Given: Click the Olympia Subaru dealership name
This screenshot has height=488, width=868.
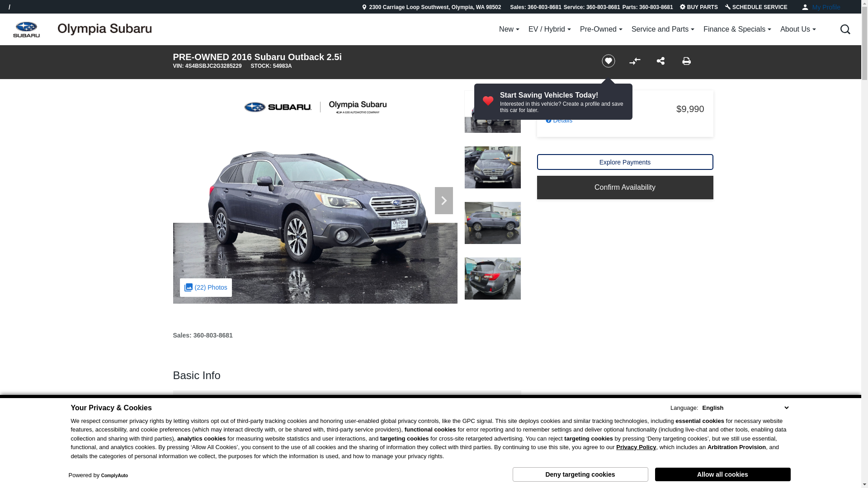Looking at the screenshot, I should pyautogui.click(x=104, y=29).
